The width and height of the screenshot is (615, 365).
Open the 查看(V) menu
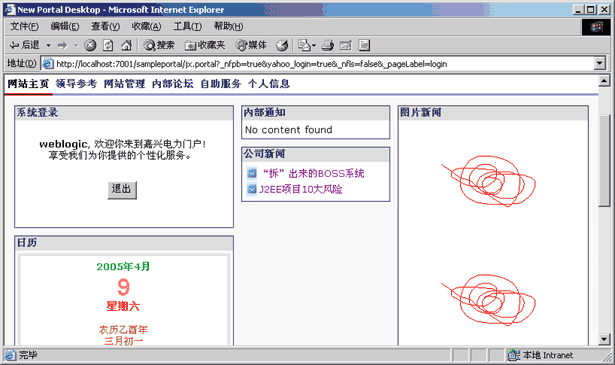[105, 26]
